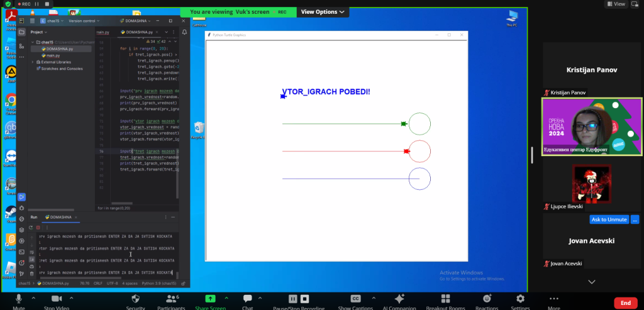This screenshot has height=310, width=644.
Task: Expand the External Libraries tree node
Action: [33, 62]
